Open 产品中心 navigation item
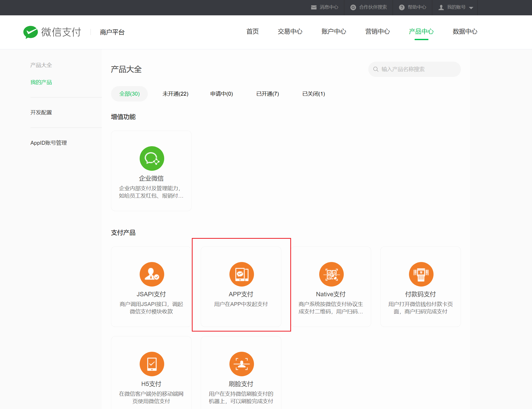This screenshot has height=409, width=532. point(421,31)
